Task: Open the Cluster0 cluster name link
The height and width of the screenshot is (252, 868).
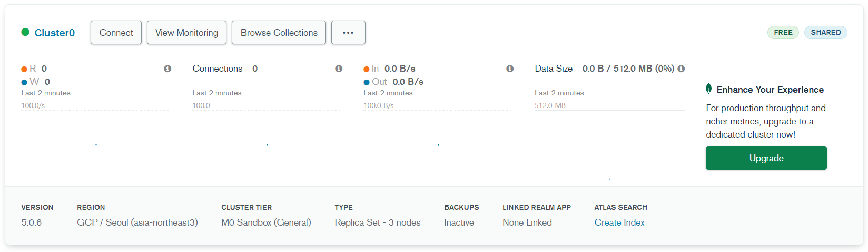Action: coord(55,33)
